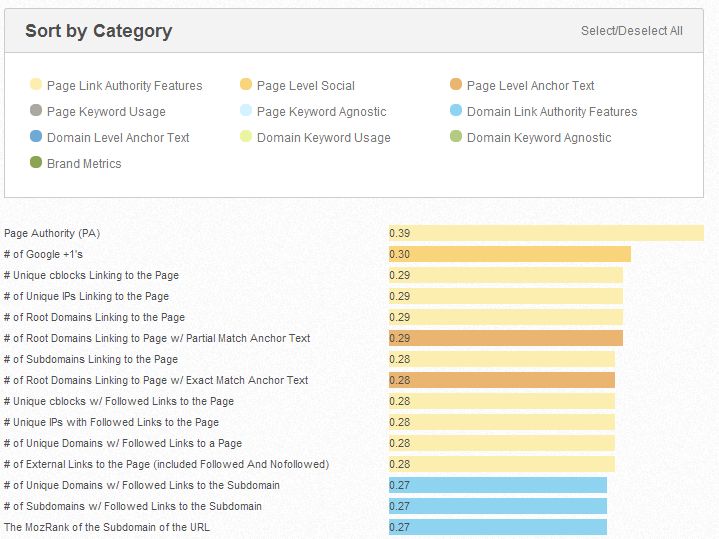Click the Page Keyword Usage gray dot

36,112
